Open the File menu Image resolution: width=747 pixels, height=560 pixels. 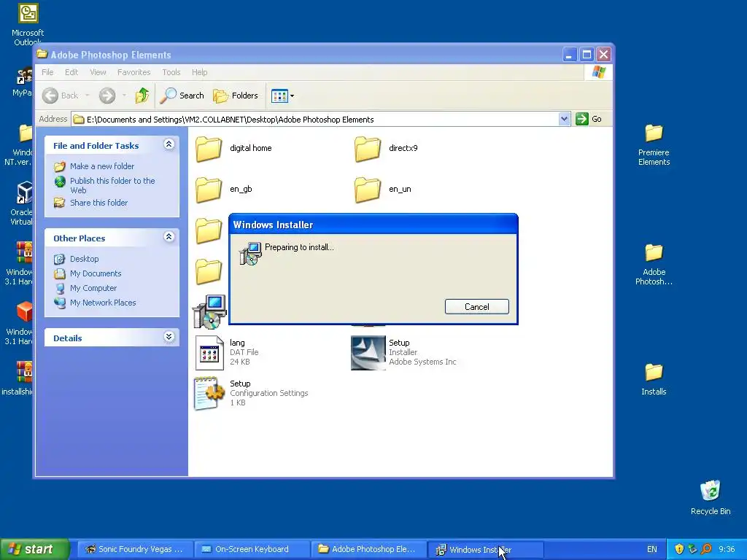(x=47, y=72)
